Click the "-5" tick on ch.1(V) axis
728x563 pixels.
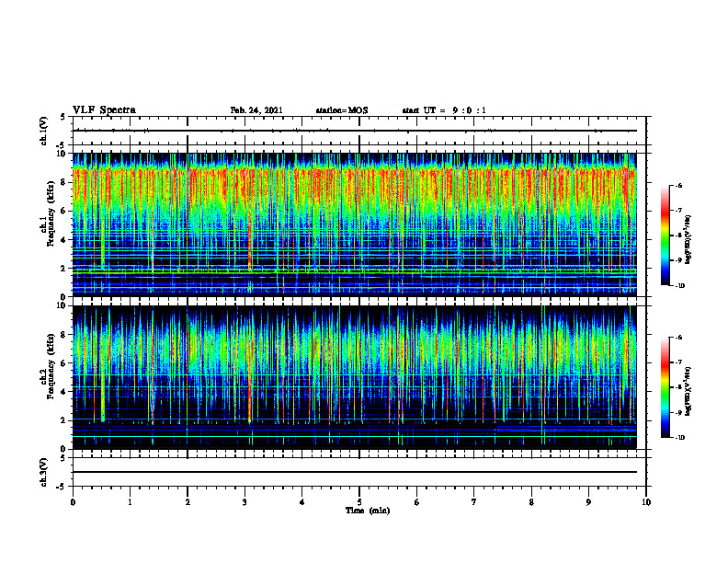62,145
